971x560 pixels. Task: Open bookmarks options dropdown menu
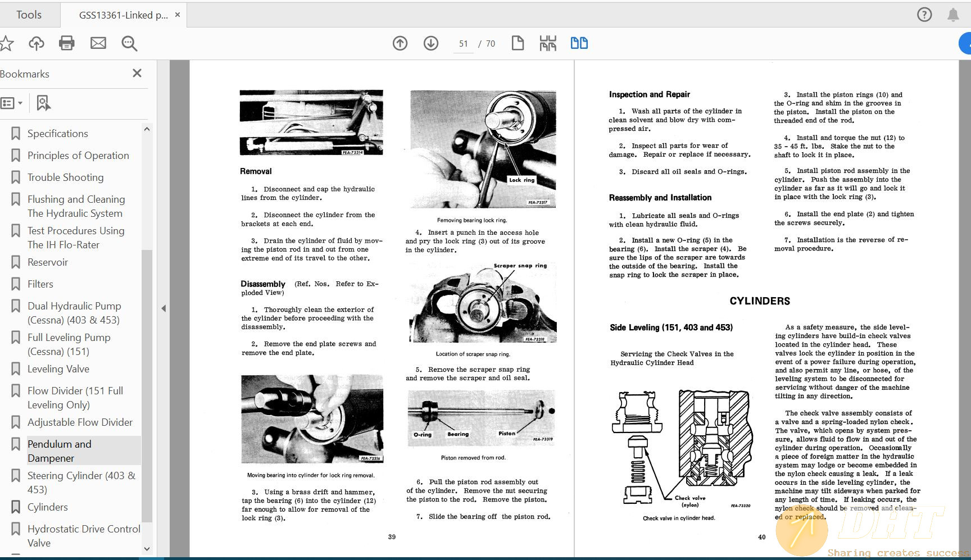coord(12,103)
